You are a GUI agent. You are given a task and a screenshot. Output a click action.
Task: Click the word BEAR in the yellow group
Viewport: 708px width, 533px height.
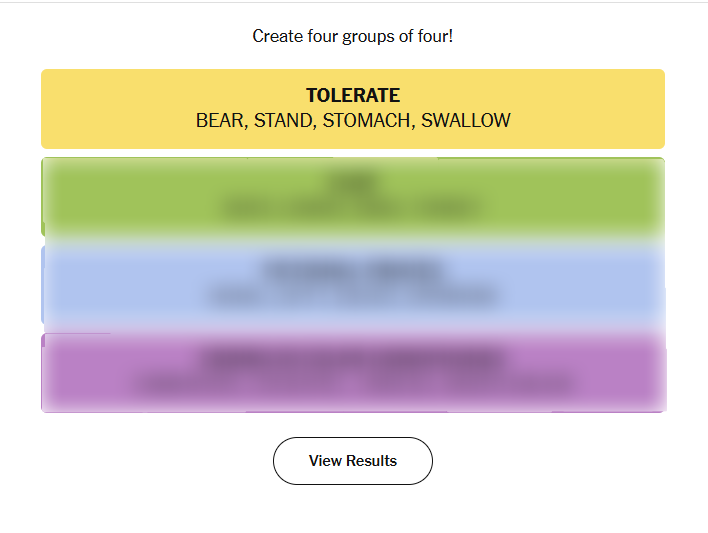(219, 121)
